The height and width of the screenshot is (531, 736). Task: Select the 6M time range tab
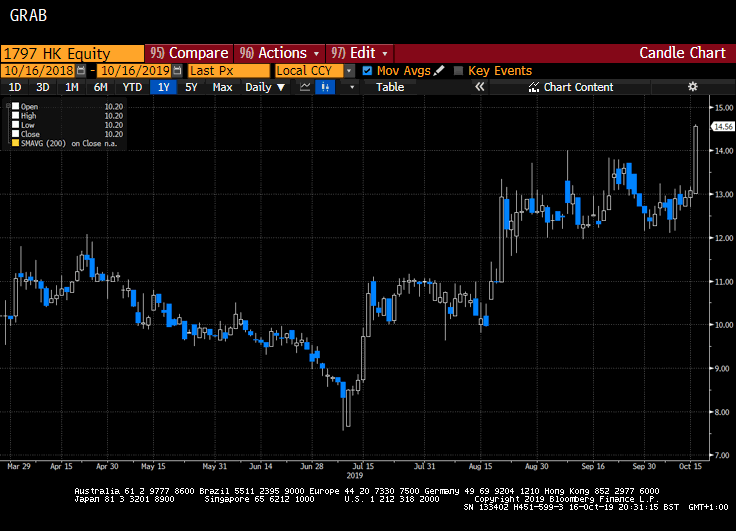pos(100,87)
